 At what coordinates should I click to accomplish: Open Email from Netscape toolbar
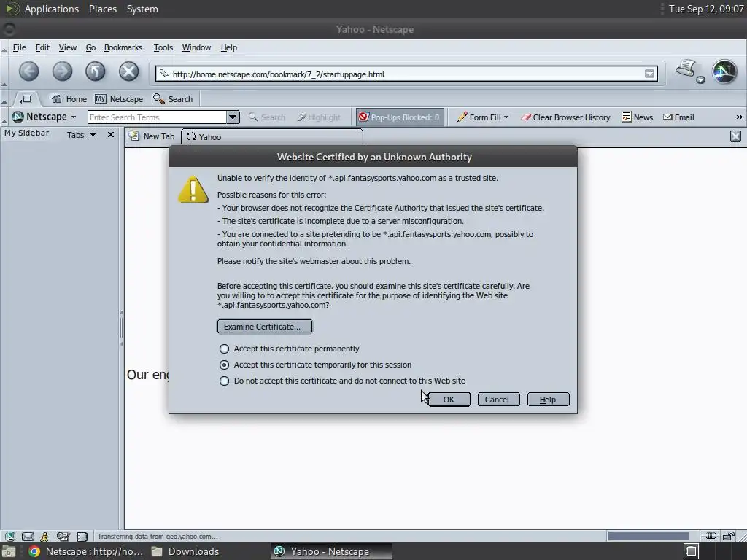coord(678,117)
